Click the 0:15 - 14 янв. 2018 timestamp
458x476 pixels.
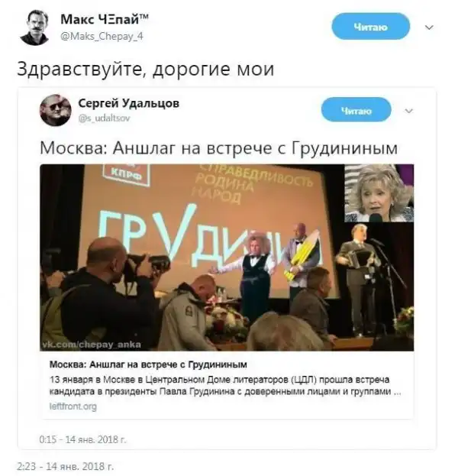[82, 439]
